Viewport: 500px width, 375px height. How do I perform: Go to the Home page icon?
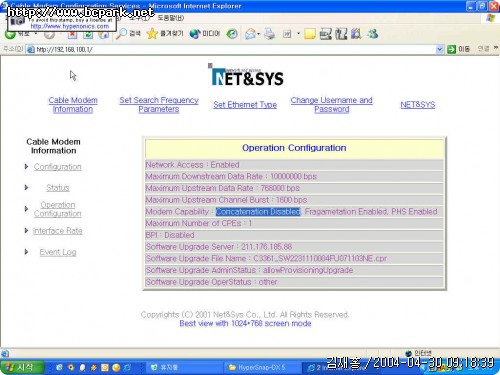(104, 34)
